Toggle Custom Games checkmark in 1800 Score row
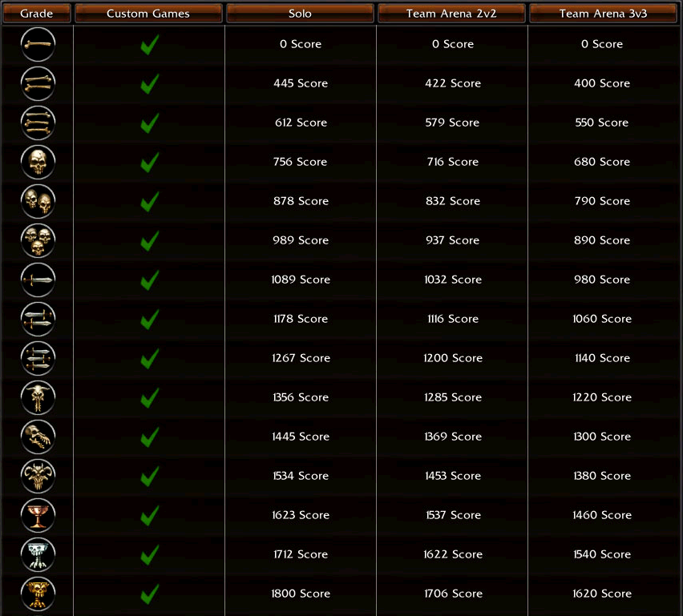Screen dimensions: 683x616 (149, 594)
